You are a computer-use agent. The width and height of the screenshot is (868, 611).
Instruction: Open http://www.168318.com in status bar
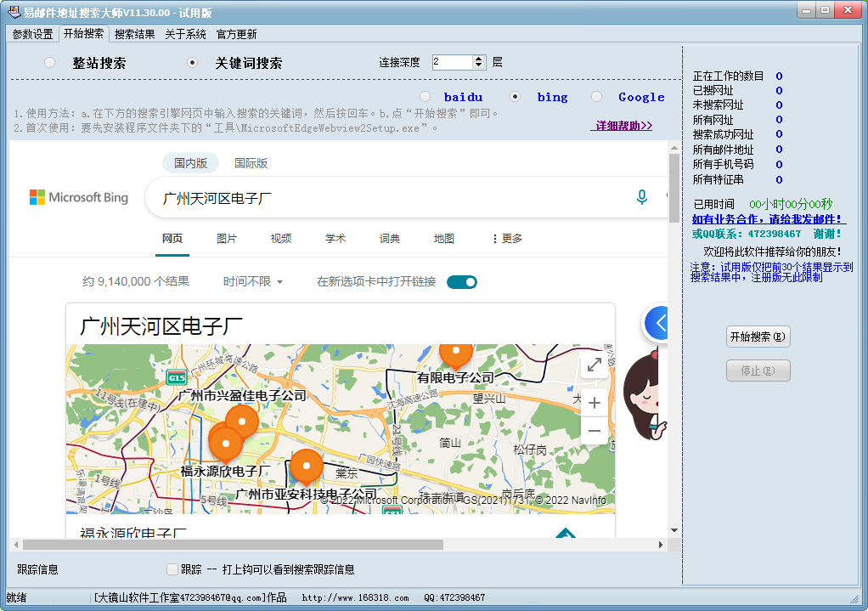355,597
